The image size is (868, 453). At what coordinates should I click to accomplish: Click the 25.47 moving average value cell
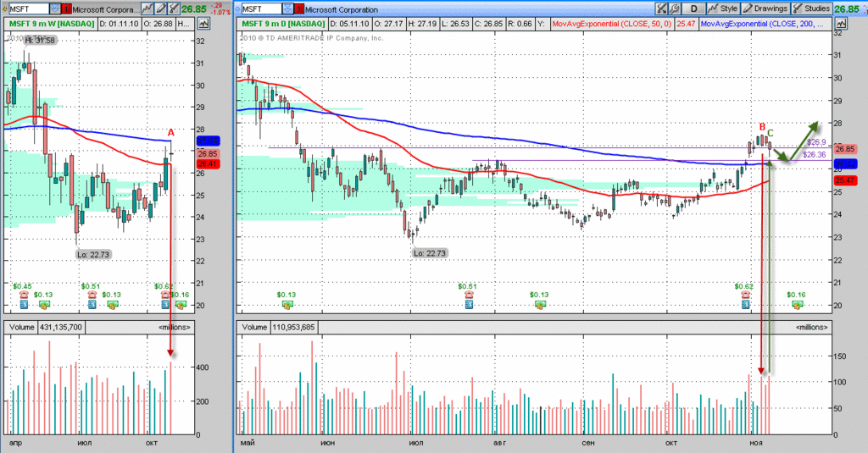click(x=686, y=24)
